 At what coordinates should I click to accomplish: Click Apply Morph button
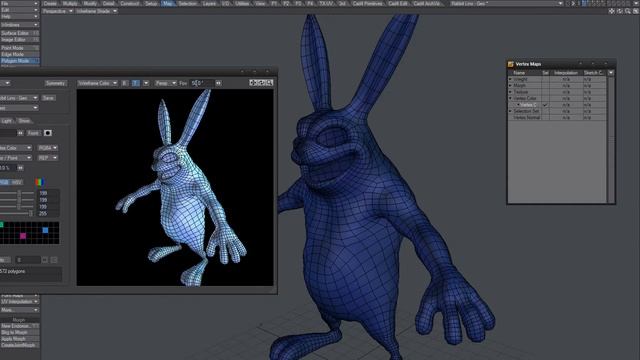tap(19, 339)
